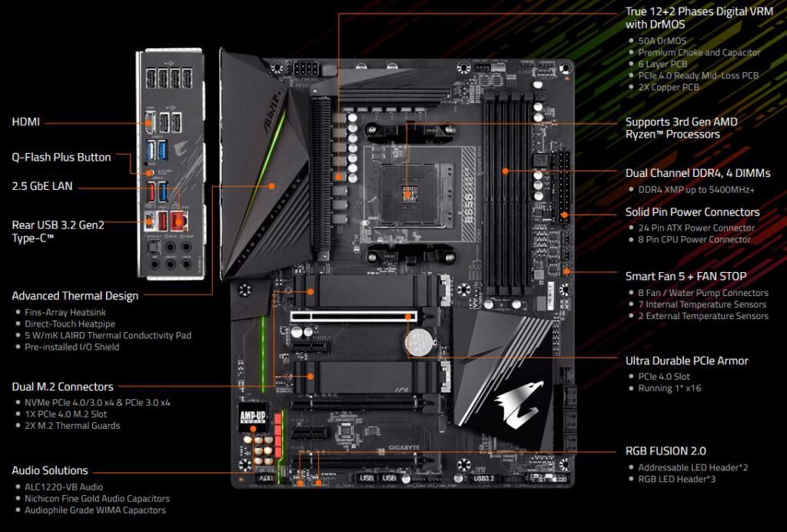This screenshot has width=787, height=532.
Task: Select the 'Running 1* x16' bullet
Action: click(669, 388)
